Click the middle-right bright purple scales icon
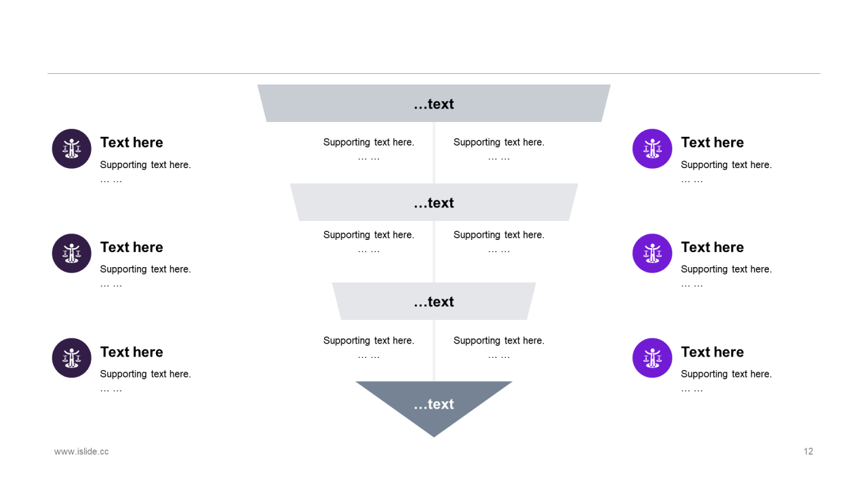 coord(652,253)
